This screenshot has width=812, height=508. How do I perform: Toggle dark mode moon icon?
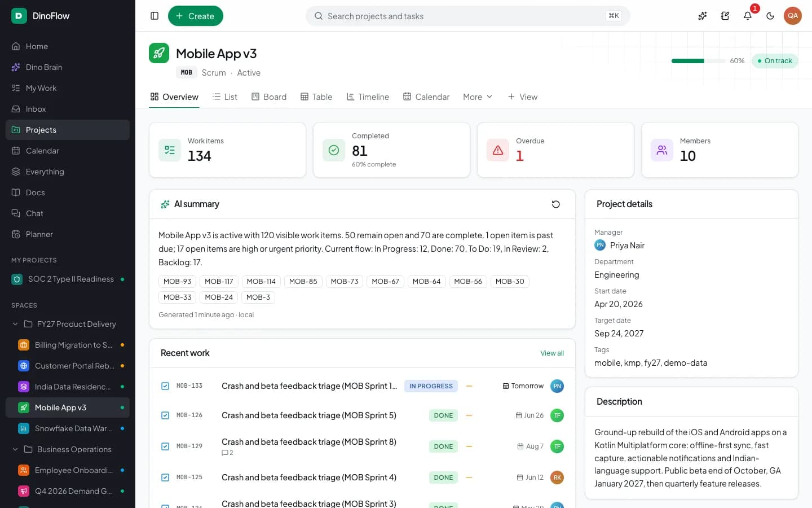(770, 16)
